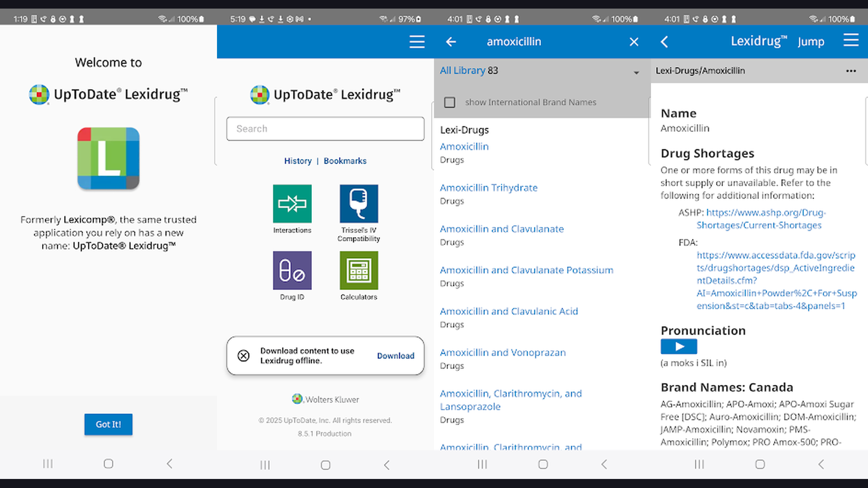Image resolution: width=868 pixels, height=488 pixels.
Task: Tap Android home button on Lexidrug home screen
Action: click(x=325, y=465)
